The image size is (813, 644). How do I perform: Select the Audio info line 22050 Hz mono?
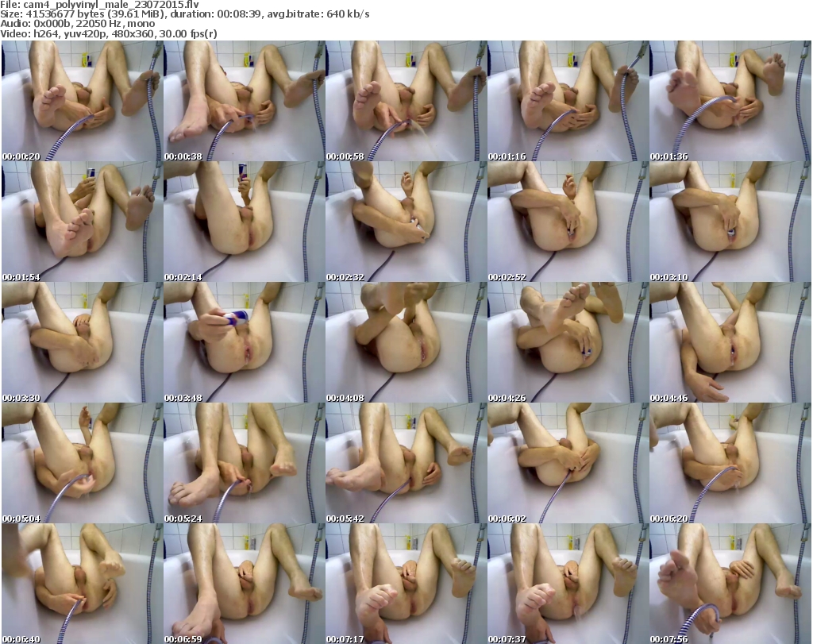(x=77, y=24)
